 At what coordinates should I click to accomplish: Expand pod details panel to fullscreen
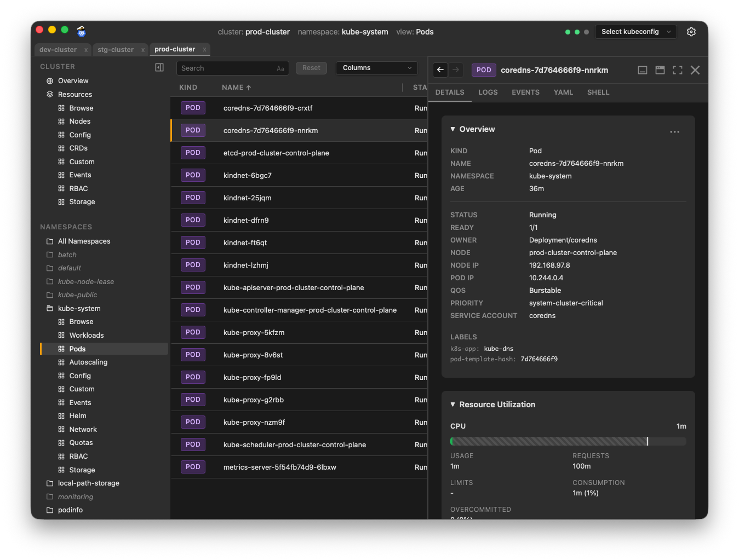pos(677,70)
